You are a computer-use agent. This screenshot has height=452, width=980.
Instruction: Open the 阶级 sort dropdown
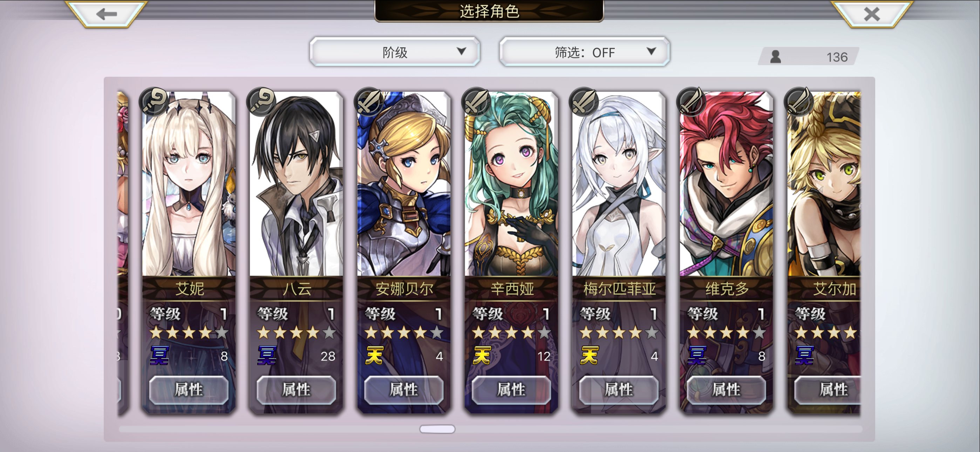395,52
